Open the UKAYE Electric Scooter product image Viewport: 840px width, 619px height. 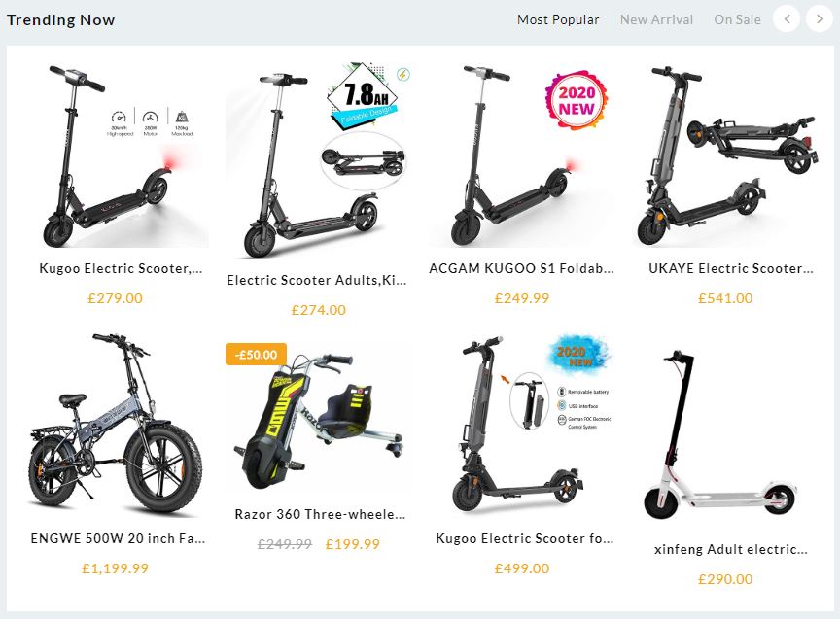725,155
